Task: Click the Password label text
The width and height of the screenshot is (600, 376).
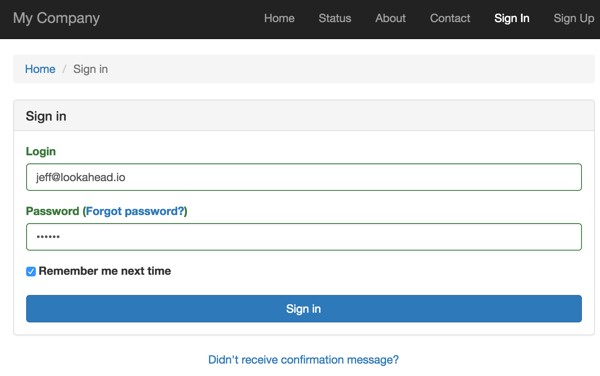Action: click(52, 211)
